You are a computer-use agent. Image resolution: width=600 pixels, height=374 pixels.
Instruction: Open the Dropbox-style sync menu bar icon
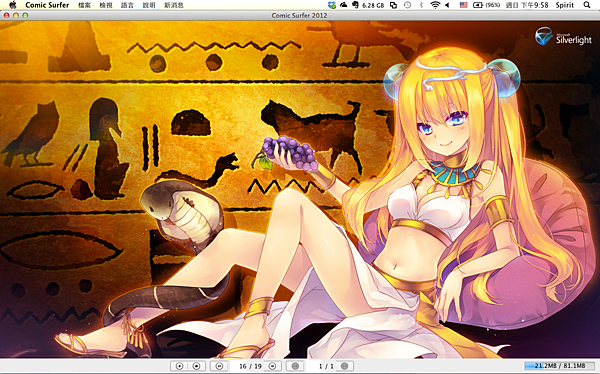click(331, 5)
